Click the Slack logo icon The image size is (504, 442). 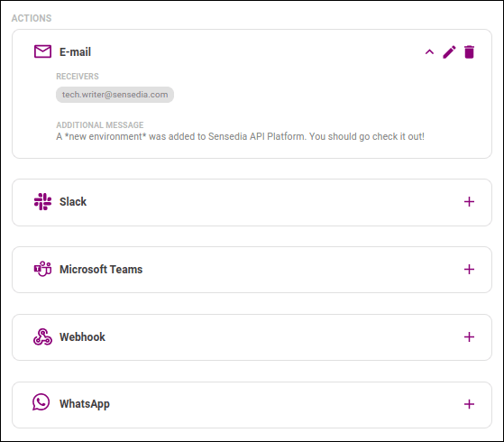tap(42, 202)
